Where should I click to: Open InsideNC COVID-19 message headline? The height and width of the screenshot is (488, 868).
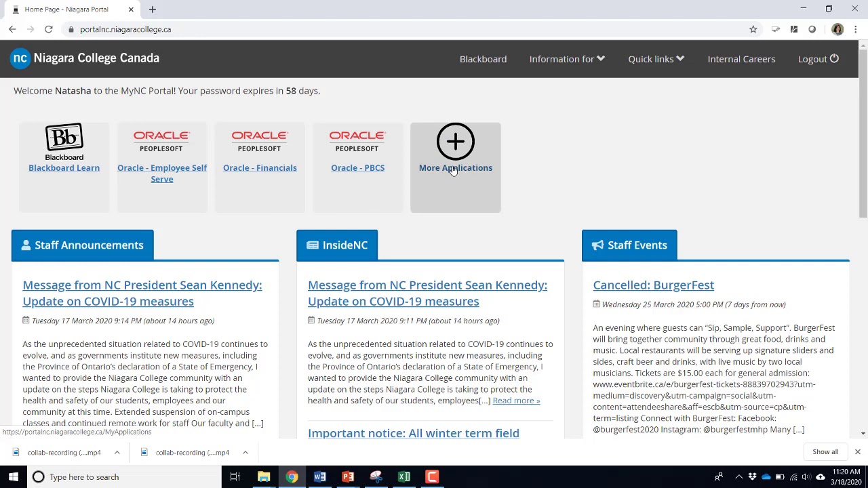tap(427, 293)
